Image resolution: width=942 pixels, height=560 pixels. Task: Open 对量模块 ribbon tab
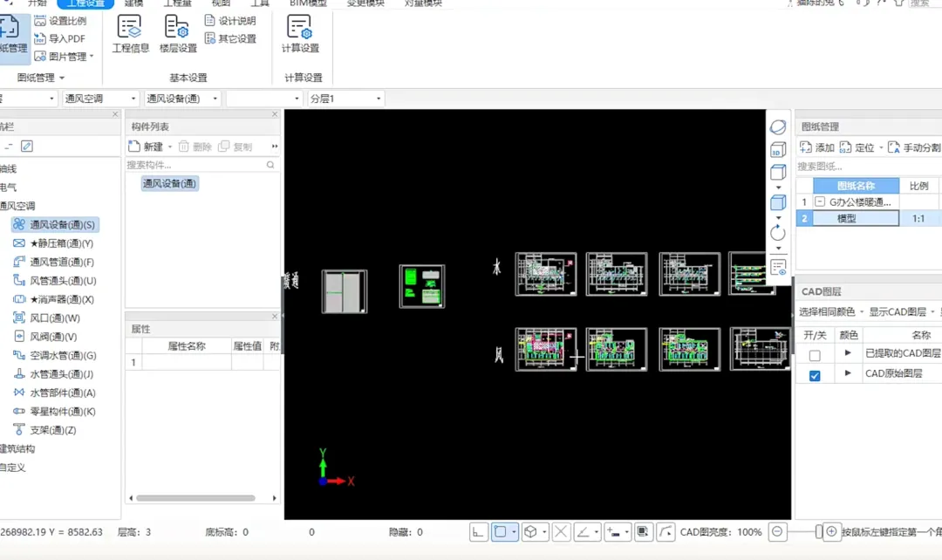[x=423, y=3]
